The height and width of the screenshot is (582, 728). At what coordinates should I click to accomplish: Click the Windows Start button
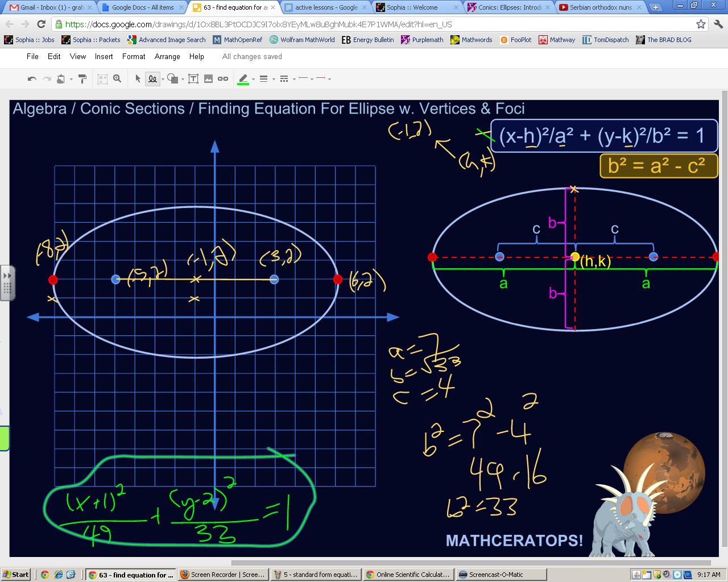pos(15,575)
